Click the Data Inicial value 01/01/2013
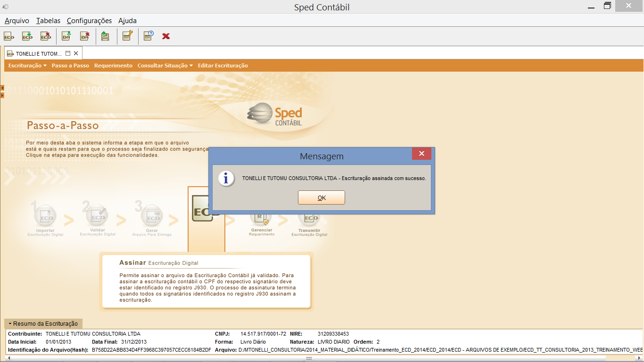The image size is (644, 362). pyautogui.click(x=58, y=342)
